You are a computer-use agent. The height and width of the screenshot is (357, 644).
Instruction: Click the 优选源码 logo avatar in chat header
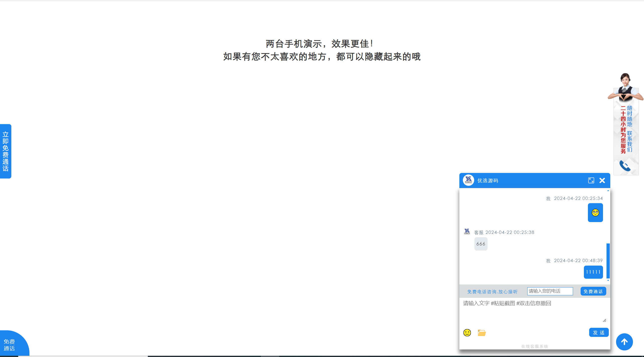468,180
